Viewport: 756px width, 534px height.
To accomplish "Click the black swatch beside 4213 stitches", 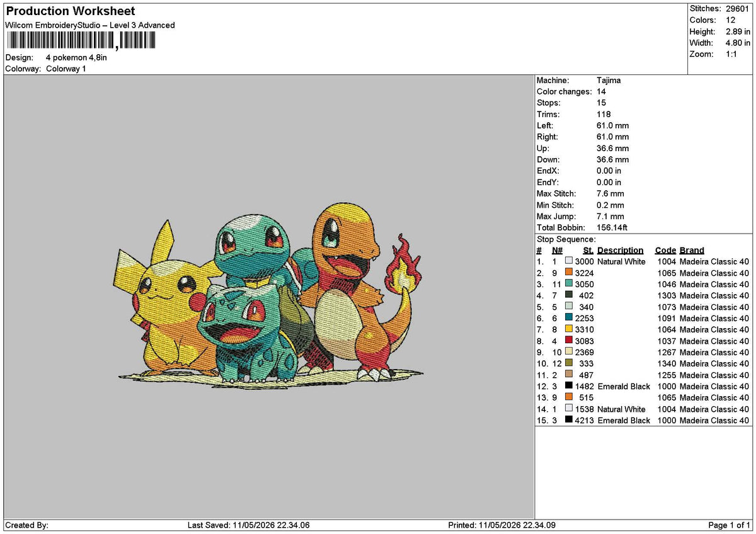I will pyautogui.click(x=569, y=420).
